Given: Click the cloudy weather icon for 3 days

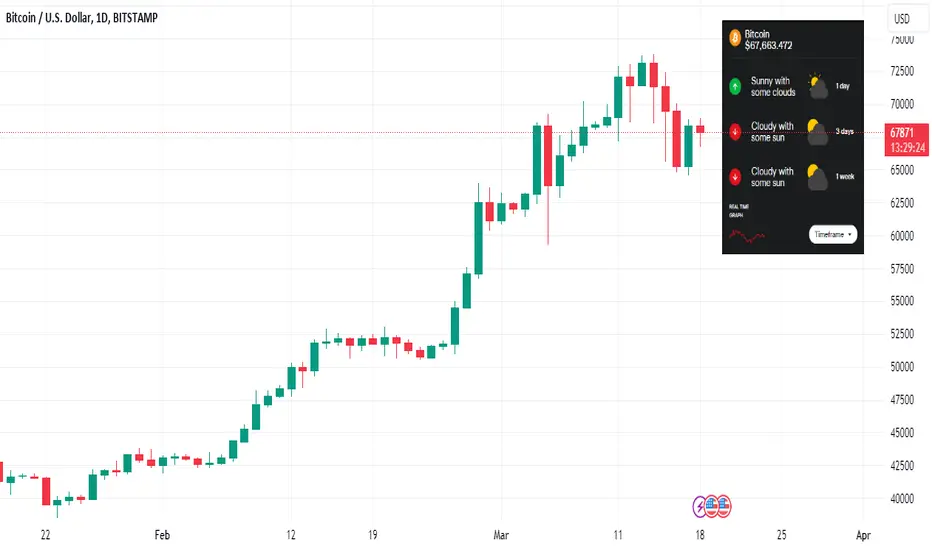Looking at the screenshot, I should 817,131.
